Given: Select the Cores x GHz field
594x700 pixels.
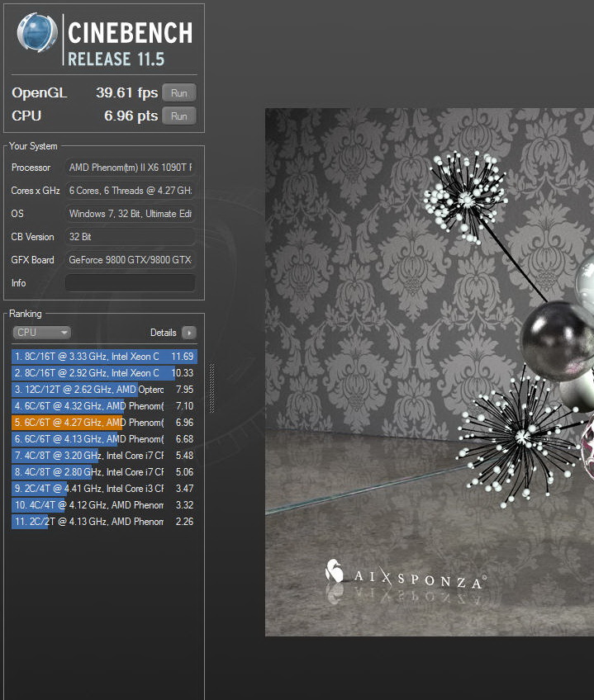Looking at the screenshot, I should [130, 191].
